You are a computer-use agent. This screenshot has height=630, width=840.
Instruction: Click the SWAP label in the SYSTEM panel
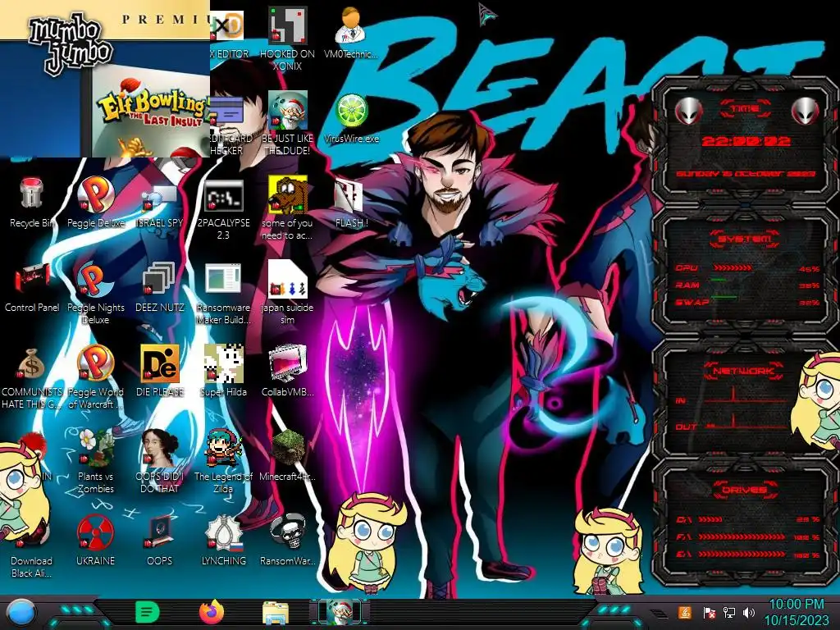692,302
